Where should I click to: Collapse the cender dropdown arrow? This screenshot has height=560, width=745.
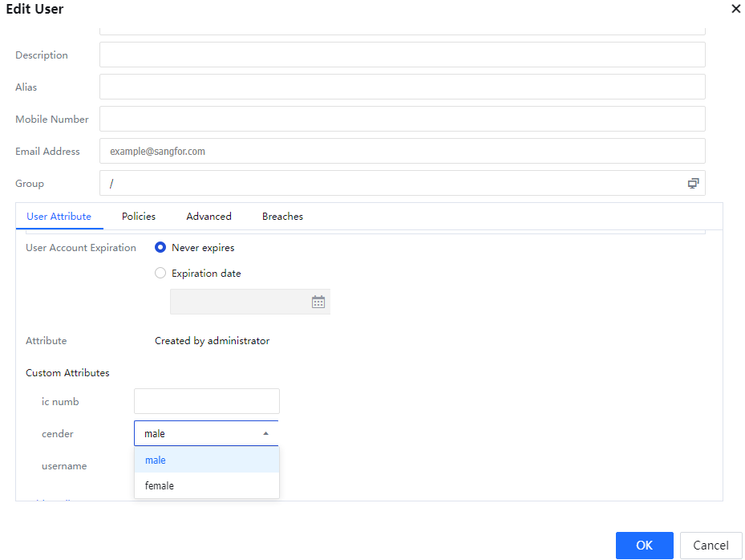(x=265, y=433)
